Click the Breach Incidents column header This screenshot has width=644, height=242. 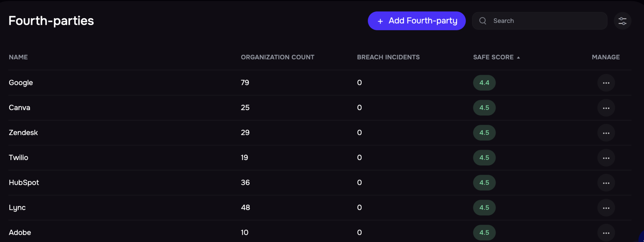[x=388, y=57]
